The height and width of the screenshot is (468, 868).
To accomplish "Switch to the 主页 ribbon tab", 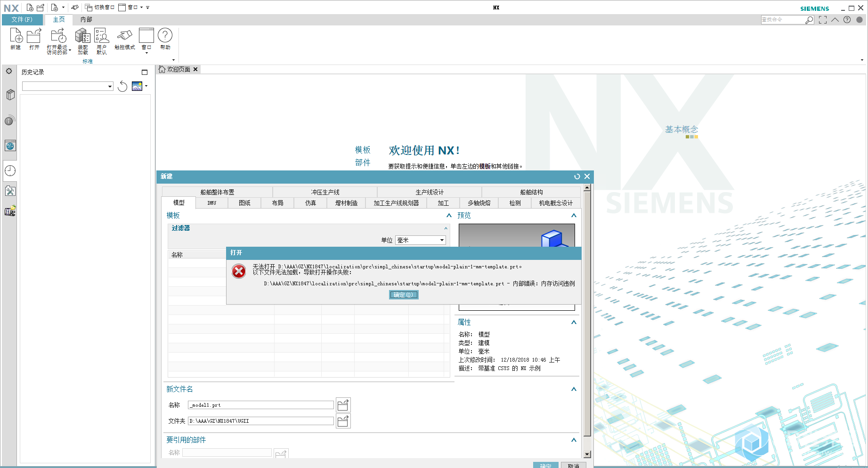I will (59, 19).
